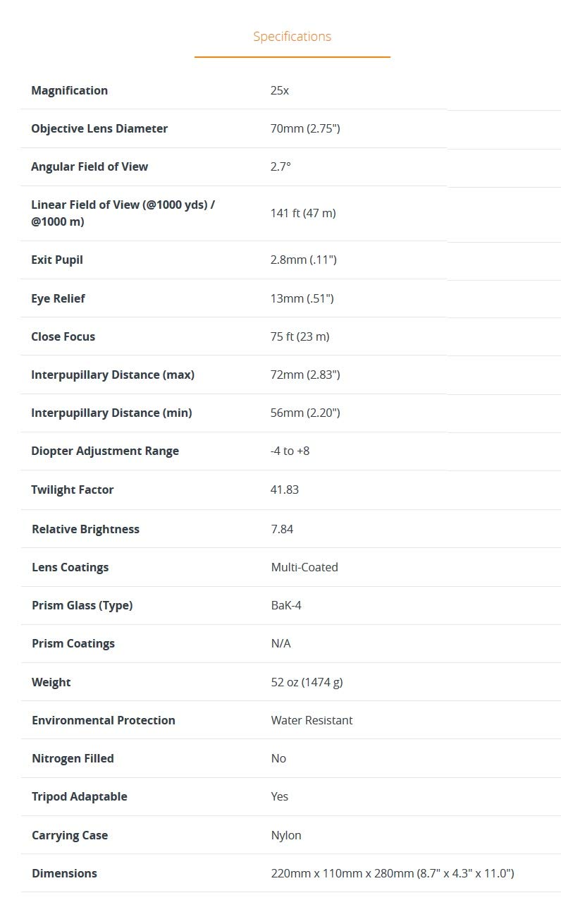
Task: Click the Eye Relief 13mm value
Action: (302, 298)
